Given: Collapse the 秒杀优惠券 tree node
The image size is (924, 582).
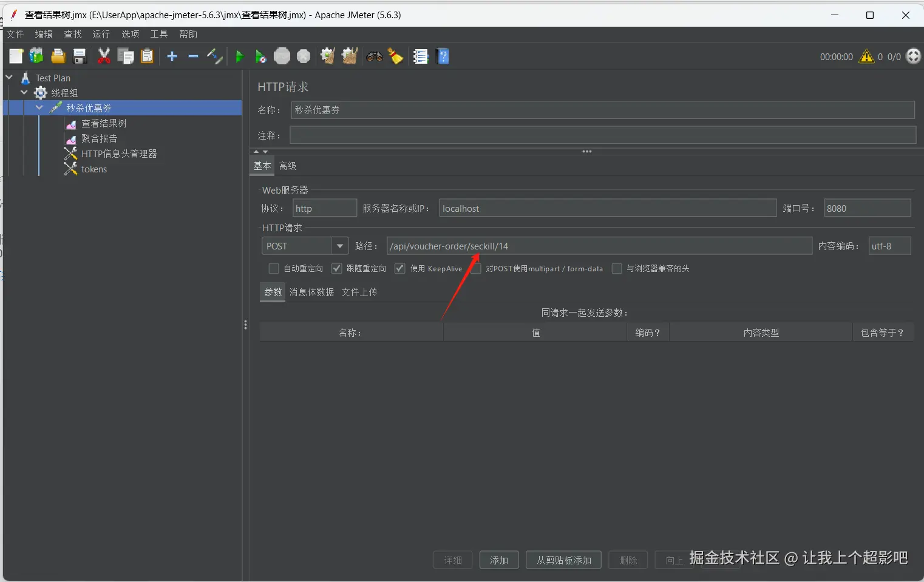Looking at the screenshot, I should (39, 107).
